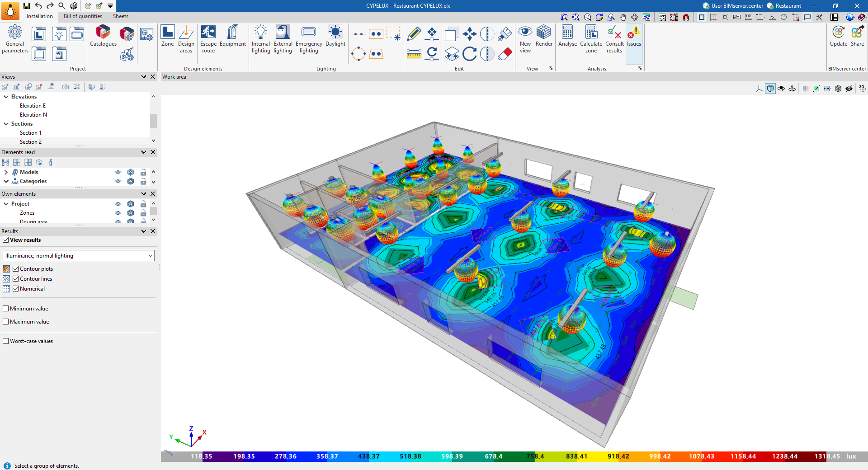This screenshot has width=868, height=470.
Task: Select Section 2 view
Action: point(31,142)
